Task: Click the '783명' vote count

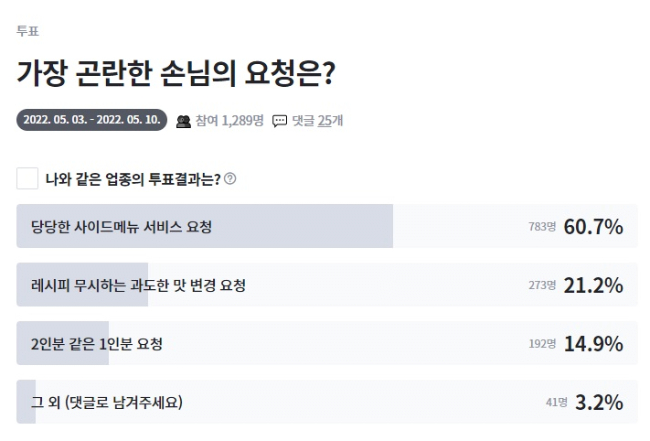Action: (542, 228)
